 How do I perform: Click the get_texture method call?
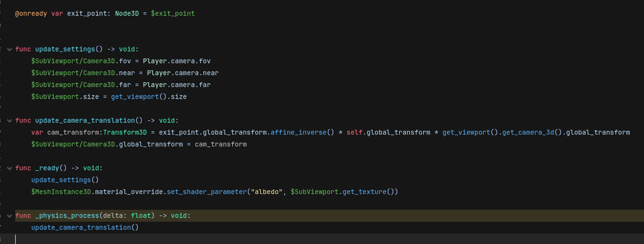(364, 192)
